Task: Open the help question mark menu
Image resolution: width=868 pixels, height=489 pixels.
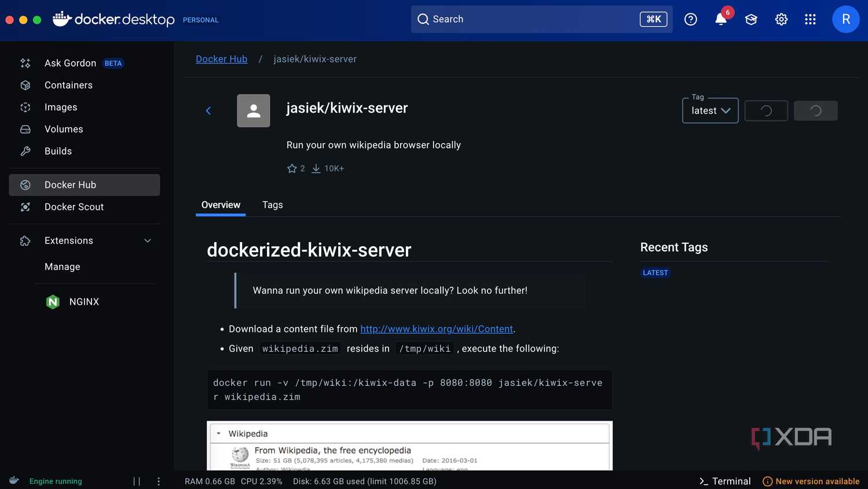Action: (x=691, y=19)
